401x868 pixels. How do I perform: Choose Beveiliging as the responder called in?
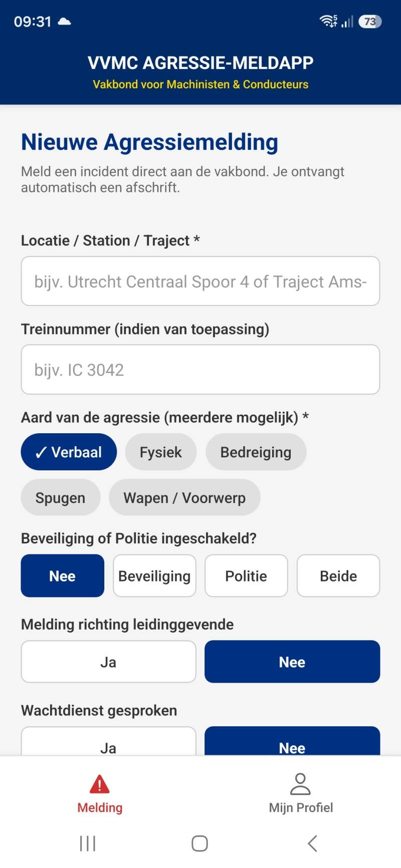[154, 575]
